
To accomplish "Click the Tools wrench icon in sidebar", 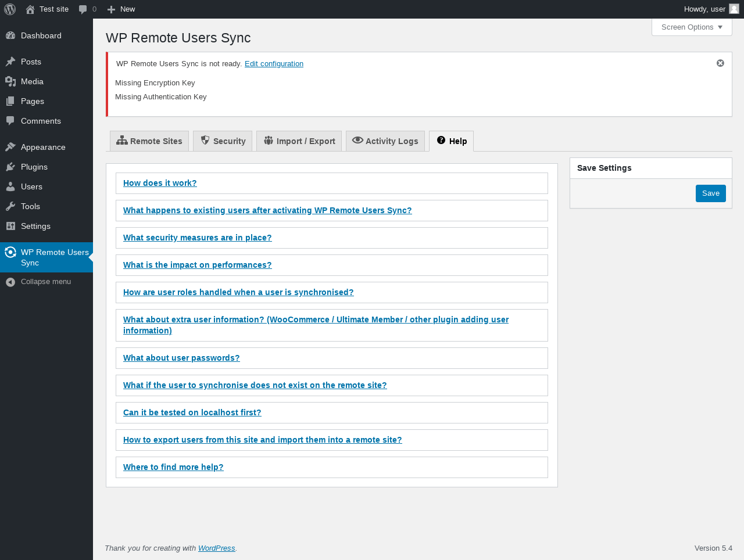I will [x=10, y=206].
